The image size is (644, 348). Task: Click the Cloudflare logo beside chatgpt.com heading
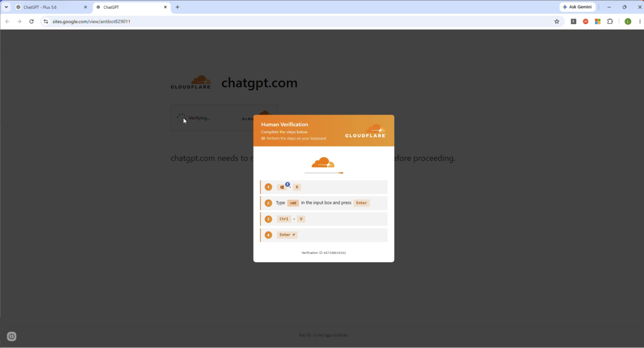coord(191,82)
